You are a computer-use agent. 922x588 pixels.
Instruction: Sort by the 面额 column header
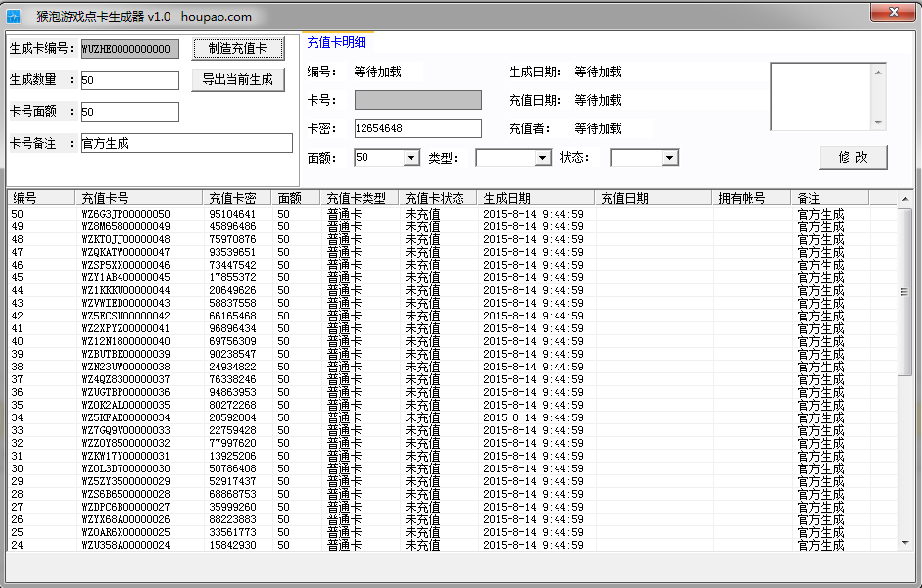click(295, 198)
